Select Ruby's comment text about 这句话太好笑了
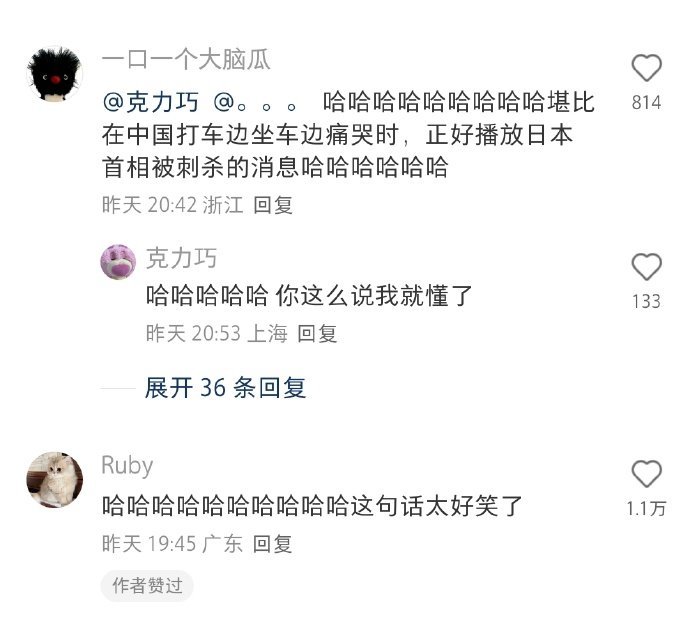Image resolution: width=690 pixels, height=617 pixels. [x=312, y=506]
